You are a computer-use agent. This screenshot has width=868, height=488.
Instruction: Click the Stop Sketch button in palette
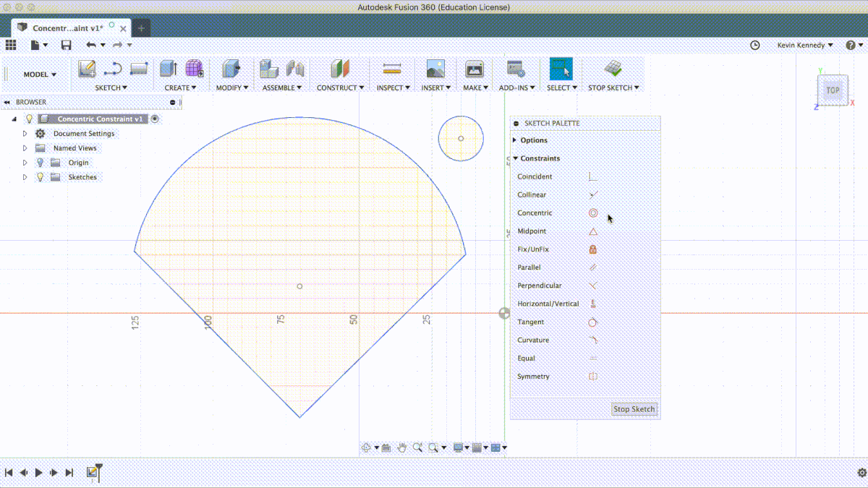click(x=634, y=409)
